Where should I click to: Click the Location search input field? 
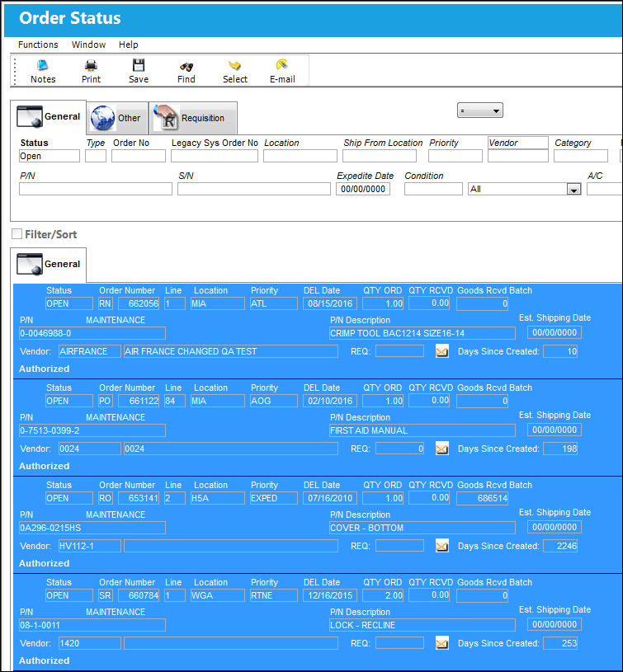pyautogui.click(x=300, y=156)
